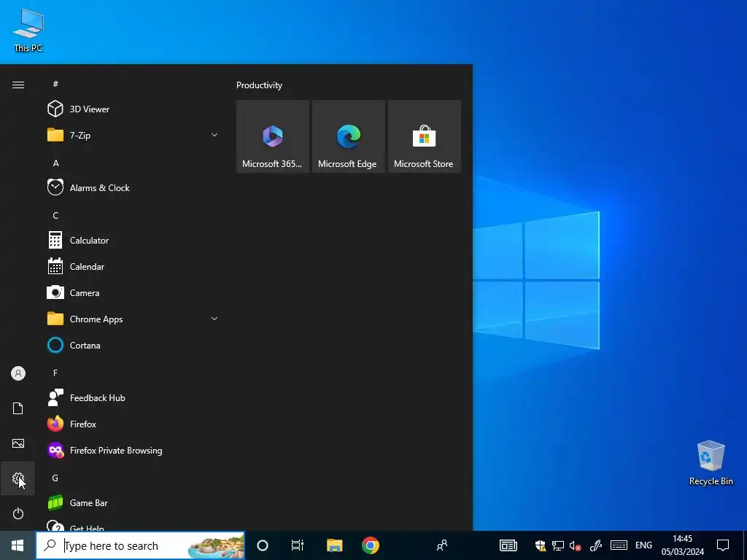Click the Microsoft 365 tile

[273, 136]
